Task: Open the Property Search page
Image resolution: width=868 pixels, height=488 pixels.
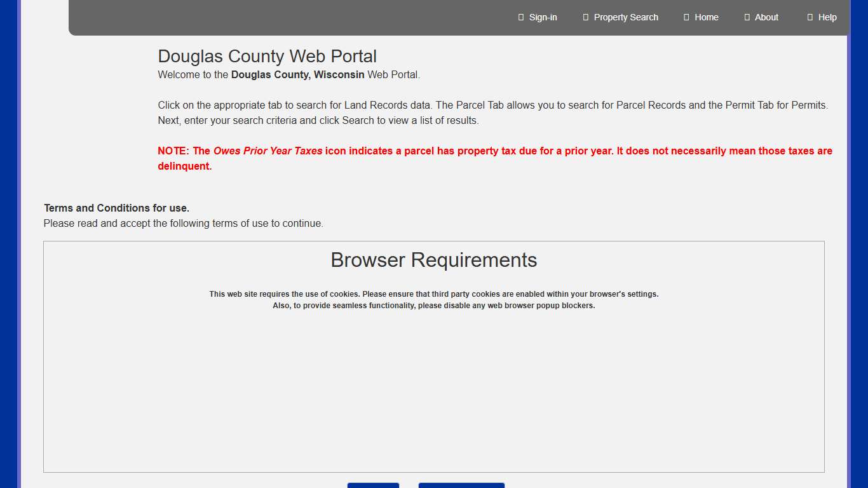Action: point(626,17)
